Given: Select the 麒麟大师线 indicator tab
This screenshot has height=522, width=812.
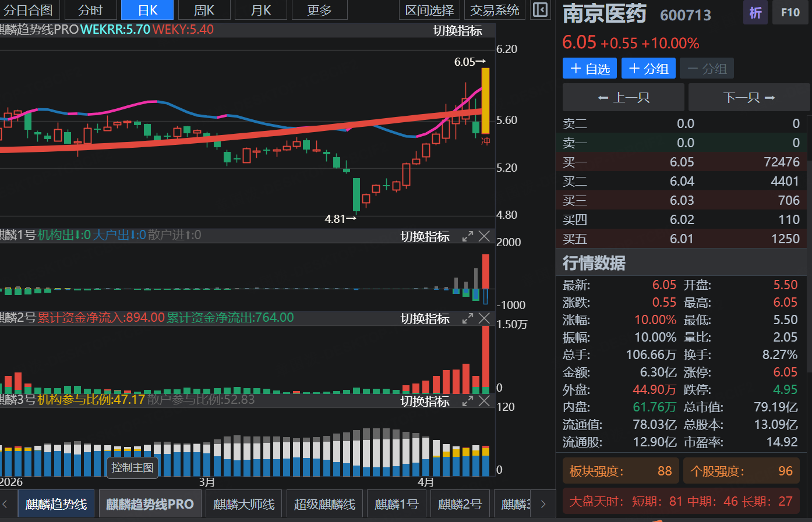Looking at the screenshot, I should tap(244, 504).
